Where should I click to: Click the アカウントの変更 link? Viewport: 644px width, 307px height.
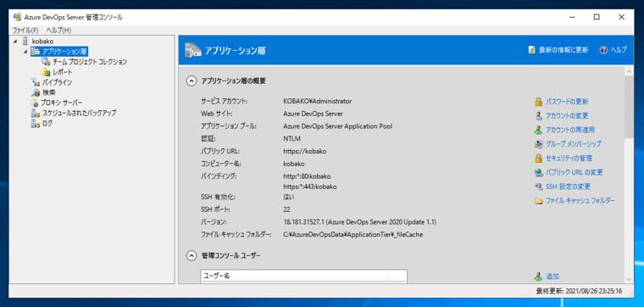567,116
